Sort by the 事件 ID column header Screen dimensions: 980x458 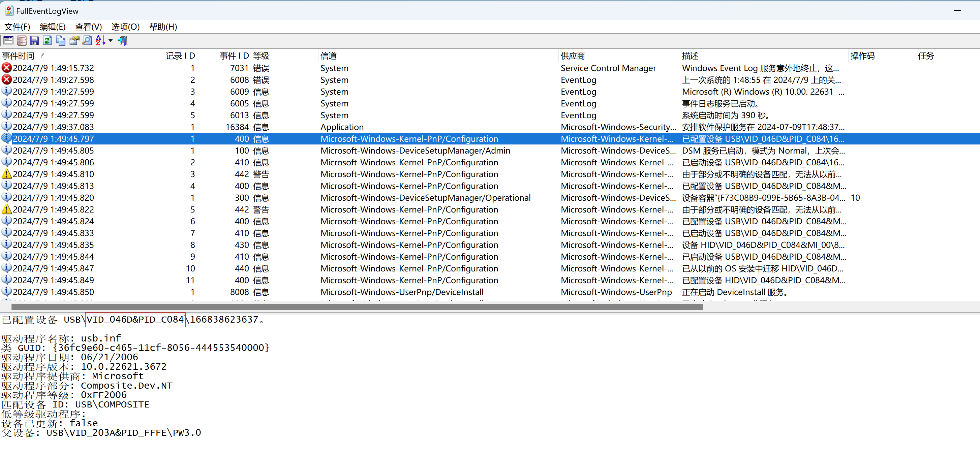(234, 56)
